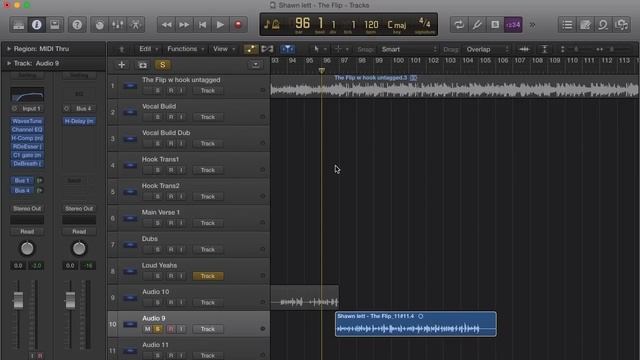
Task: Open the Channel EQ plug-in slot
Action: tap(27, 130)
